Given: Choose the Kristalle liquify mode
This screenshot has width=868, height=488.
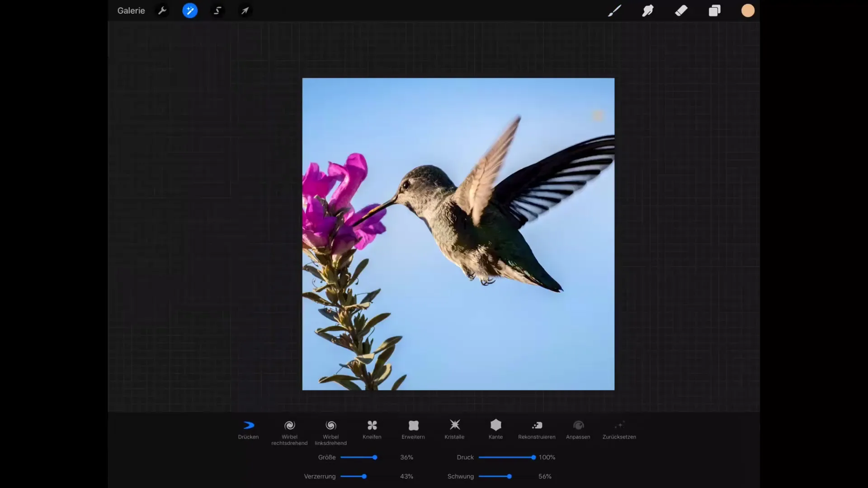Looking at the screenshot, I should 454,430.
